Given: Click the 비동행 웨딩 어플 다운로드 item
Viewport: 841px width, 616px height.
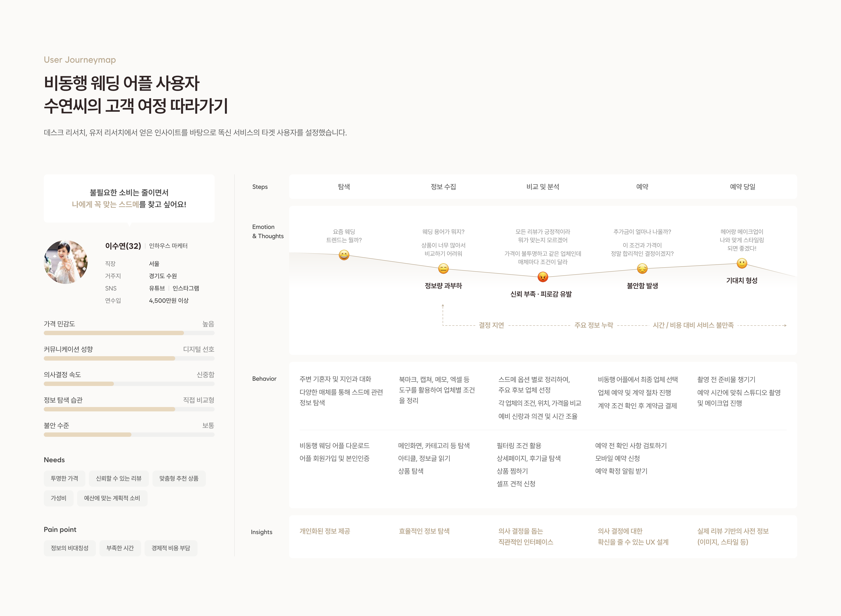Looking at the screenshot, I should pos(334,446).
